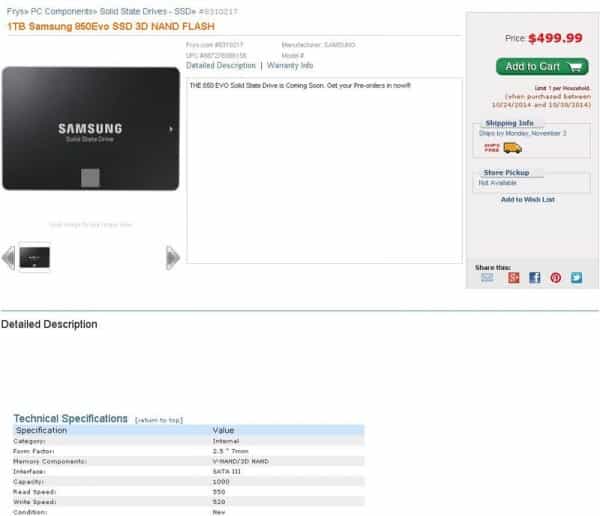Click the product title 1TB Samsung 850Evo
Screen dimensions: 600x516
pos(111,26)
